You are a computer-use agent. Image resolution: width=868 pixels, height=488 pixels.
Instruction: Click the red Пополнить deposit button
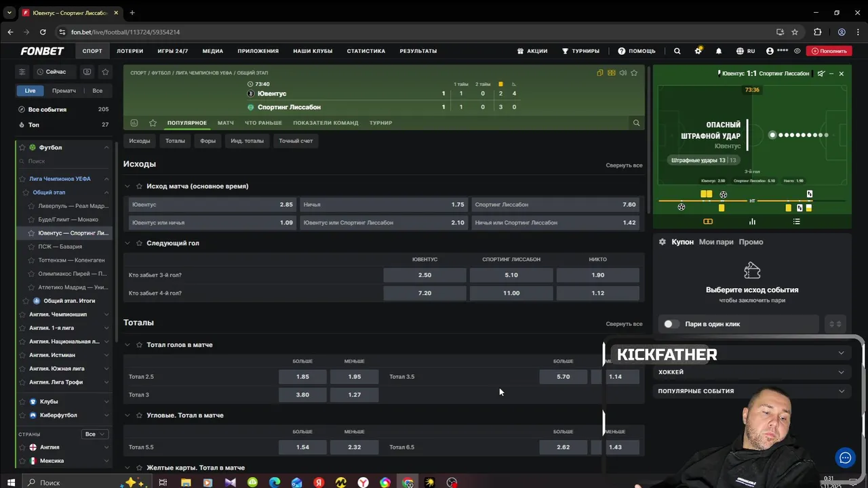pyautogui.click(x=829, y=51)
